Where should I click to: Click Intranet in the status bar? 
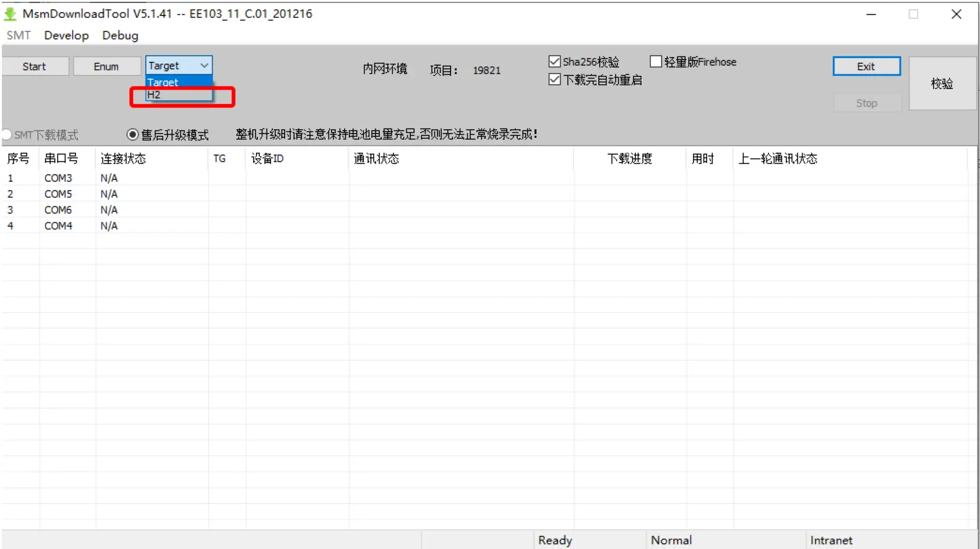pyautogui.click(x=832, y=540)
